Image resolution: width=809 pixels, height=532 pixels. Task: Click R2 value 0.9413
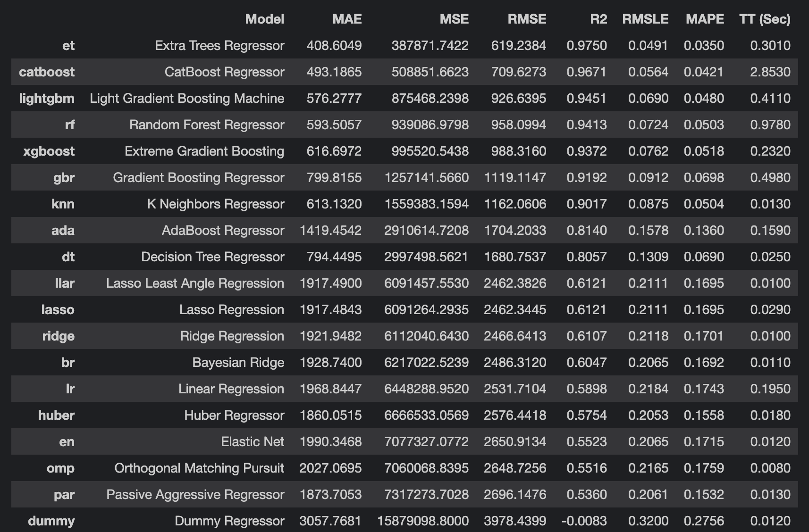(587, 125)
